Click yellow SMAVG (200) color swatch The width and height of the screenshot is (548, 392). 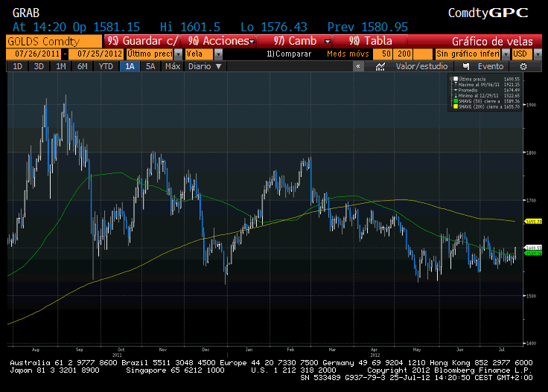click(456, 106)
